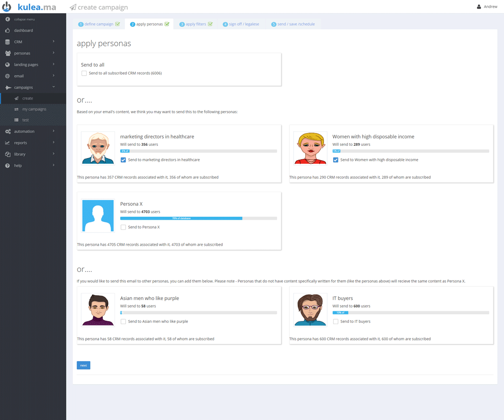Expand the reports menu chevron
504x420 pixels.
[54, 143]
